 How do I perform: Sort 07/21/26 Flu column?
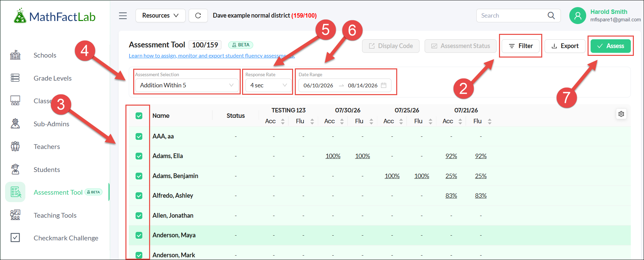point(490,121)
